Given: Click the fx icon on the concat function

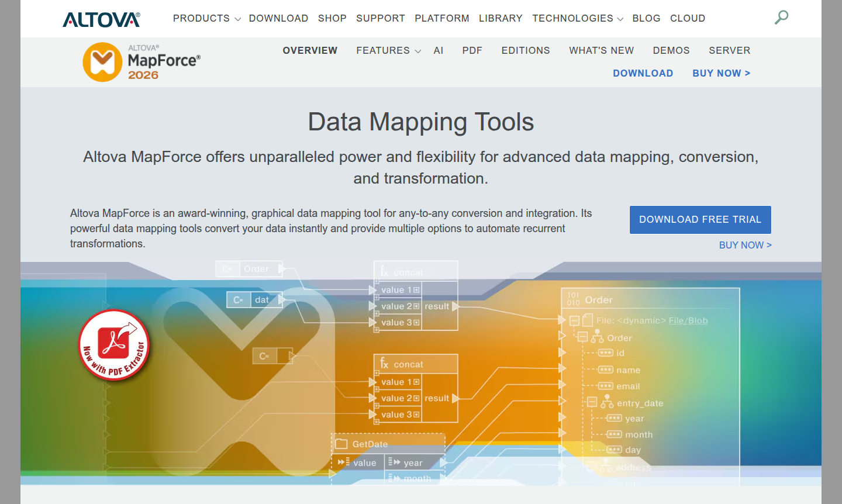Looking at the screenshot, I should 385,363.
